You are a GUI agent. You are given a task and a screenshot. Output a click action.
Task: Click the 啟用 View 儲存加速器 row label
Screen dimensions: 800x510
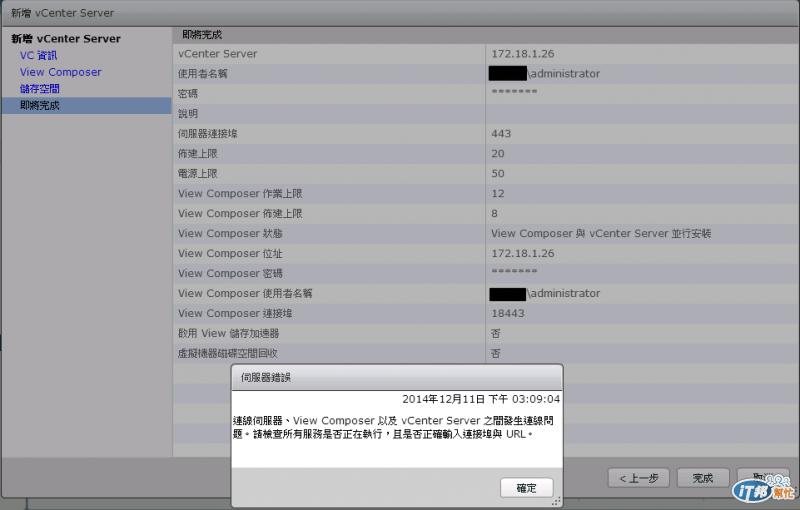coord(229,334)
